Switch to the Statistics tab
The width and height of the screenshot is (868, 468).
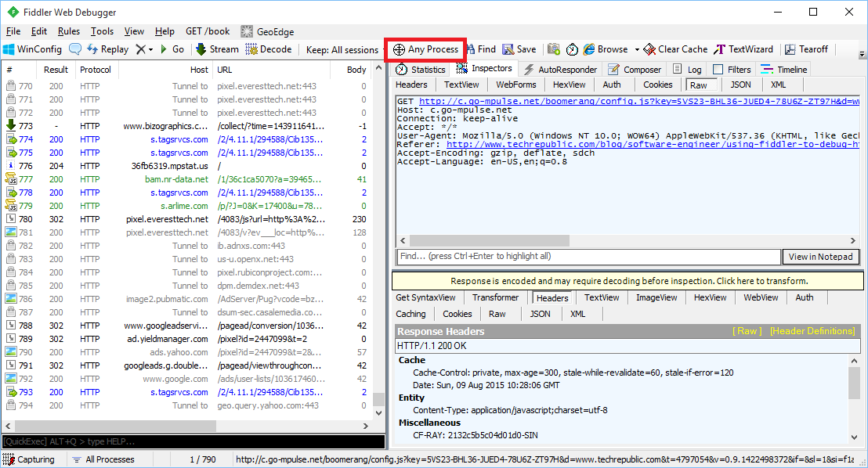(421, 70)
